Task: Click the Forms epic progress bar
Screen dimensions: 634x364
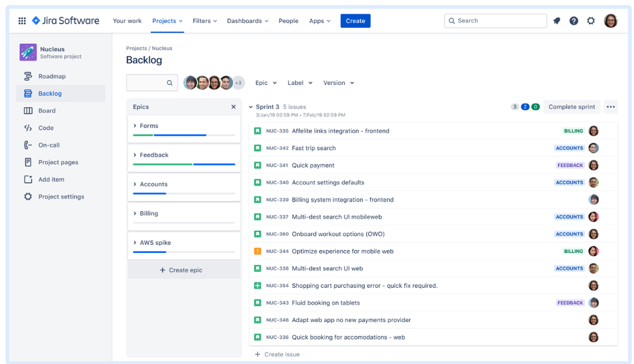Action: coord(184,135)
